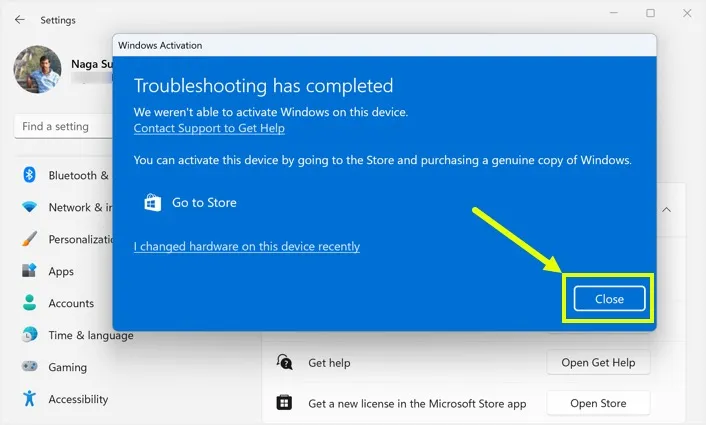This screenshot has height=425, width=706.
Task: Click the Store bag icon in dialog
Action: [x=153, y=203]
